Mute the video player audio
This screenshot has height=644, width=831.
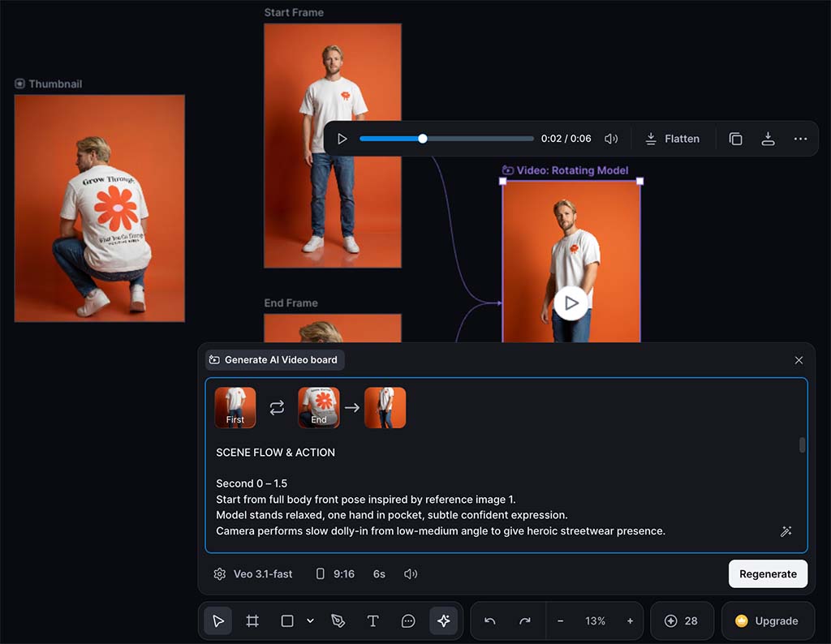[611, 138]
